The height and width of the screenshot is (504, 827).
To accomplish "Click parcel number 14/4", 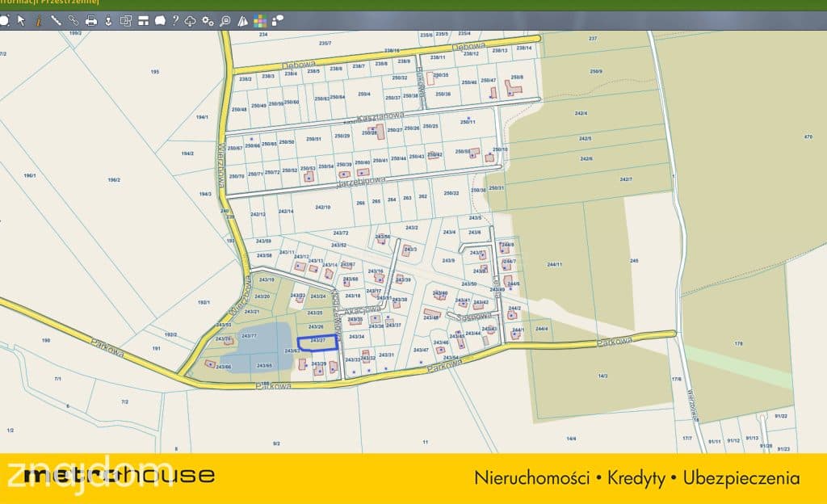I will [x=571, y=439].
